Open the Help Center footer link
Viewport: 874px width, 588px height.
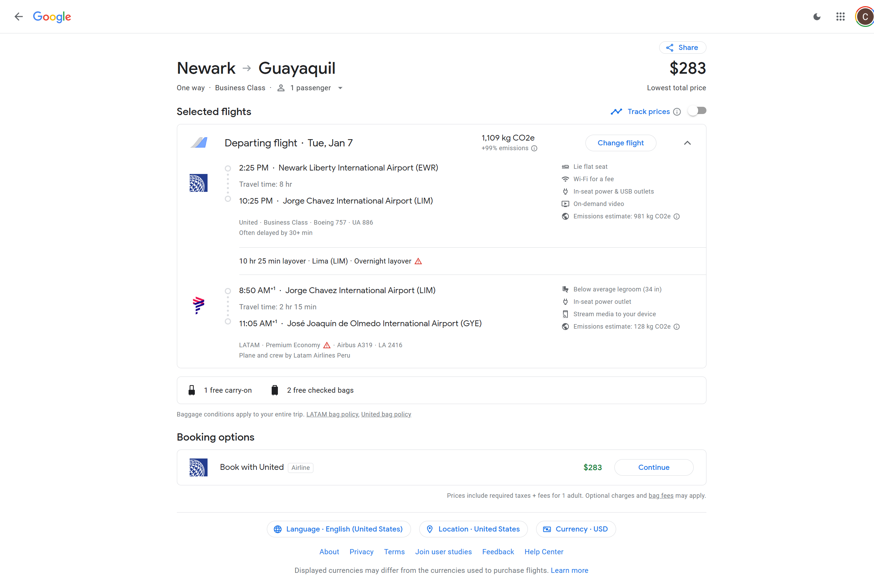point(543,551)
